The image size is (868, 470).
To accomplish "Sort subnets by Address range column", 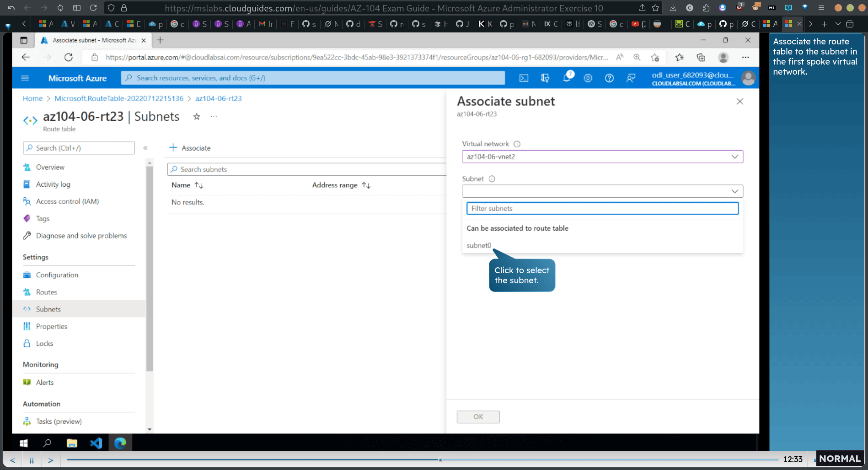I will (x=341, y=185).
